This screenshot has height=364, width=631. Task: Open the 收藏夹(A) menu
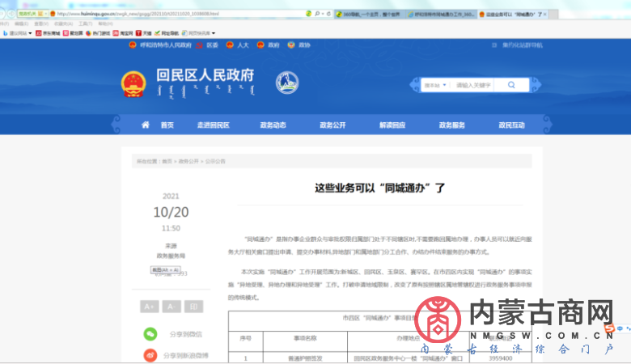tap(64, 23)
